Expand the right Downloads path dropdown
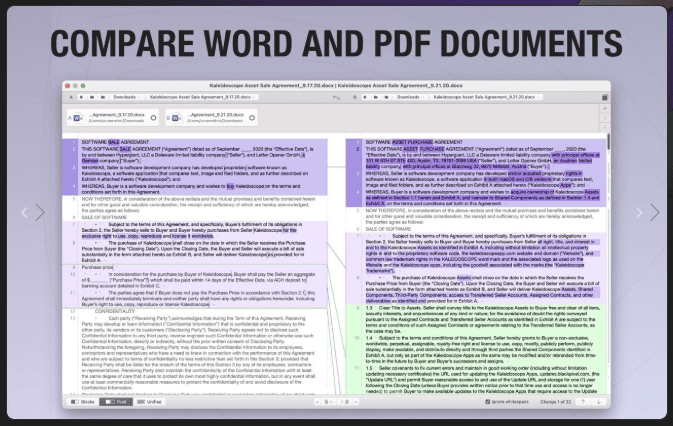This screenshot has width=673, height=426. 408,97
